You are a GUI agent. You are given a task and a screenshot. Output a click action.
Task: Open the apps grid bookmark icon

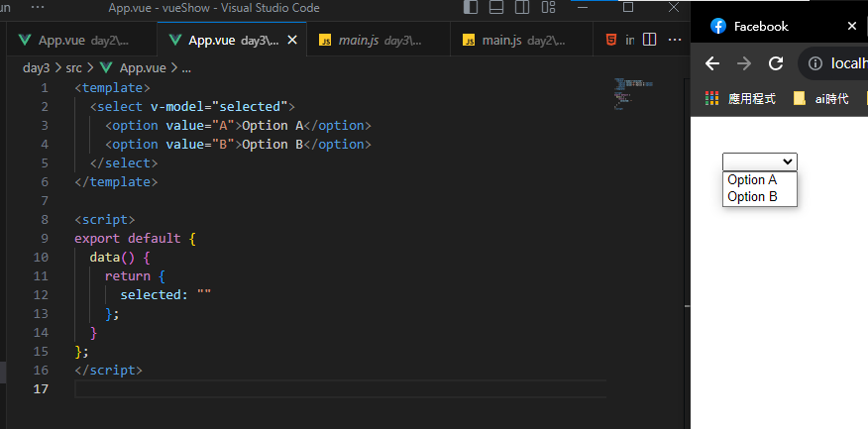point(711,98)
